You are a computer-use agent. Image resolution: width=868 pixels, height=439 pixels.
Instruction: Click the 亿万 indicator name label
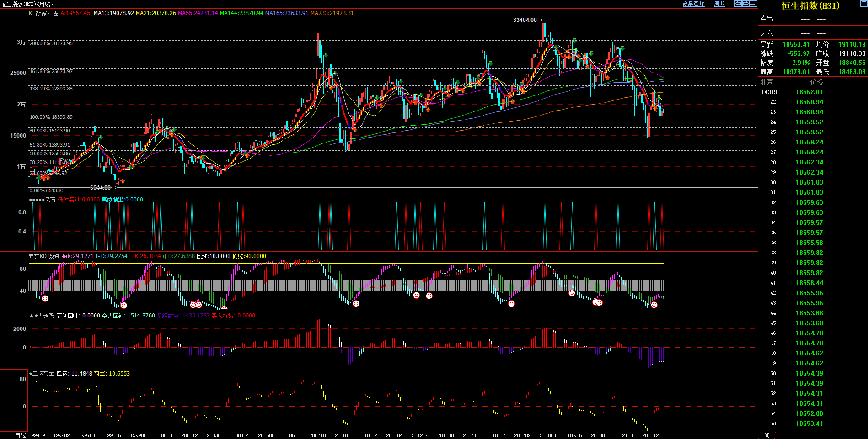tap(50, 200)
